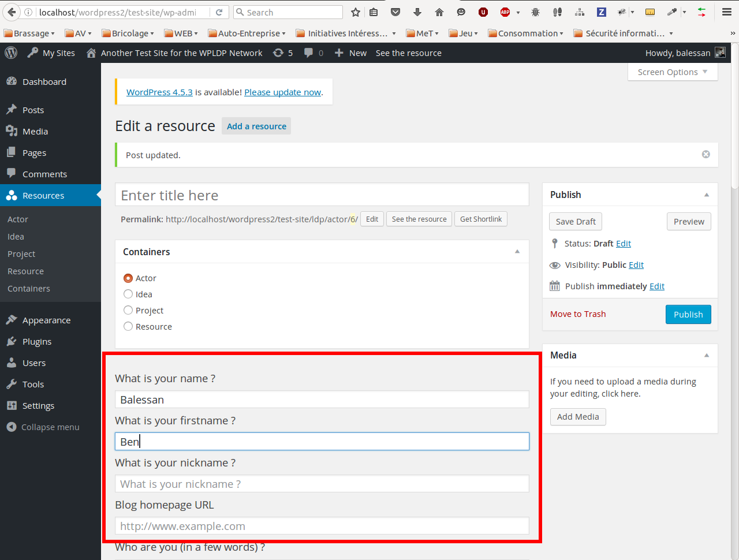Open My Sites in the admin bar

coord(51,53)
